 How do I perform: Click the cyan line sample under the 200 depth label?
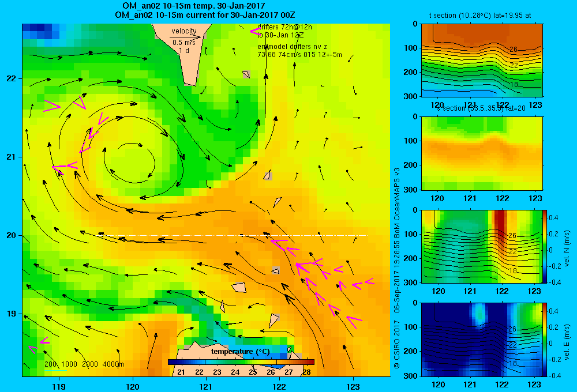point(55,370)
